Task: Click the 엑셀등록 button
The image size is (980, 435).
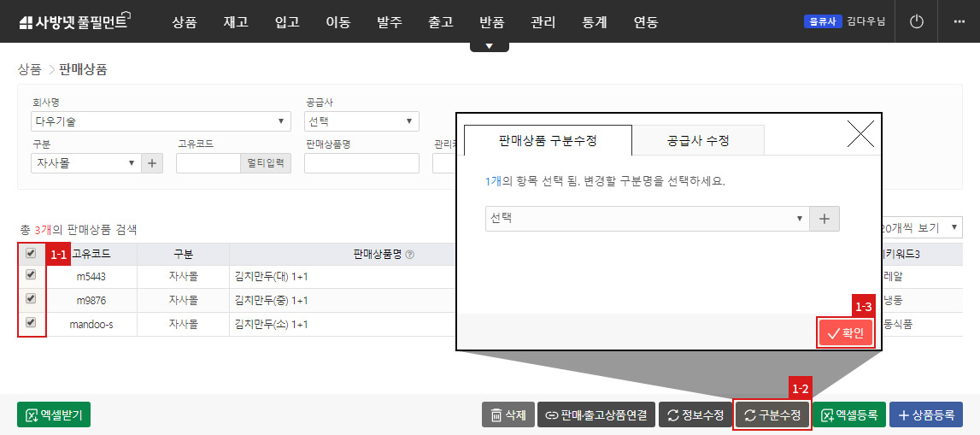Action: 848,414
